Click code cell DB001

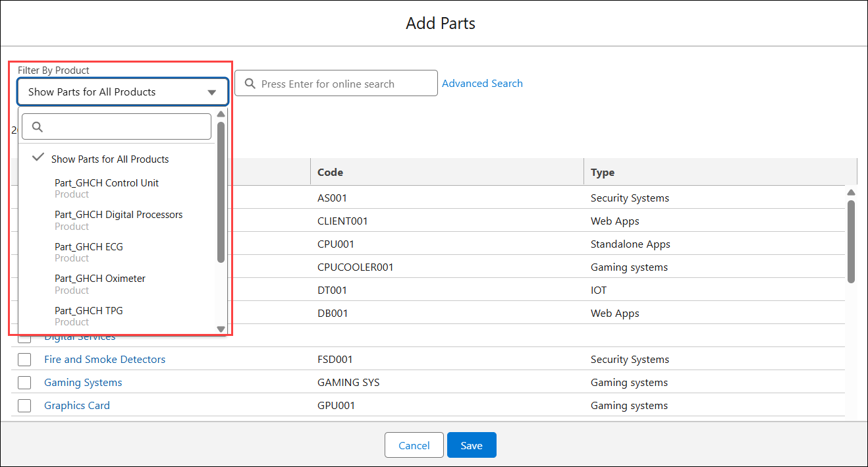333,313
